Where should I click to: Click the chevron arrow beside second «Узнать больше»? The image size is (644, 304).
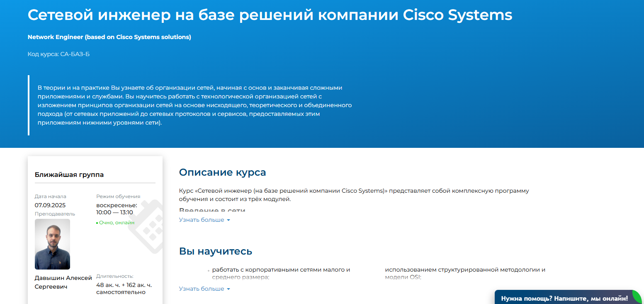tap(228, 289)
